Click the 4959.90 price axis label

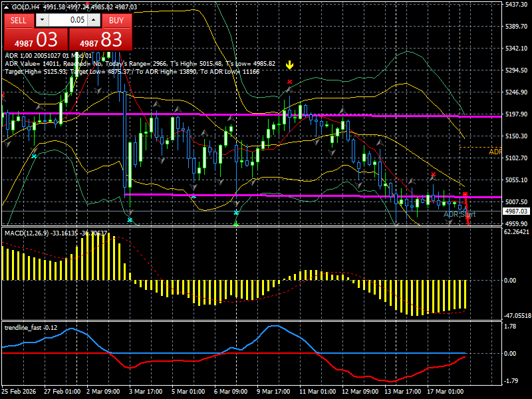coord(516,224)
